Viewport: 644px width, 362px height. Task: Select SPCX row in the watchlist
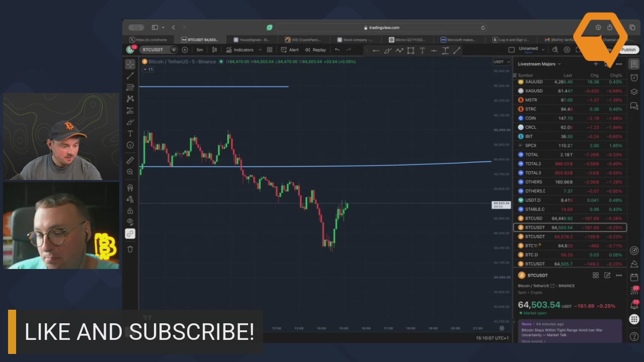570,145
